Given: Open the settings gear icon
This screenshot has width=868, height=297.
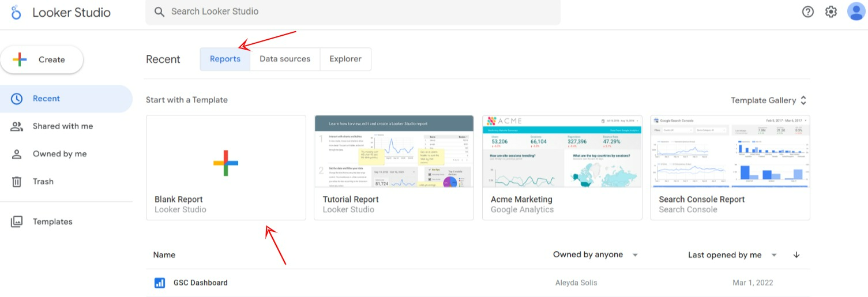Looking at the screenshot, I should point(831,12).
